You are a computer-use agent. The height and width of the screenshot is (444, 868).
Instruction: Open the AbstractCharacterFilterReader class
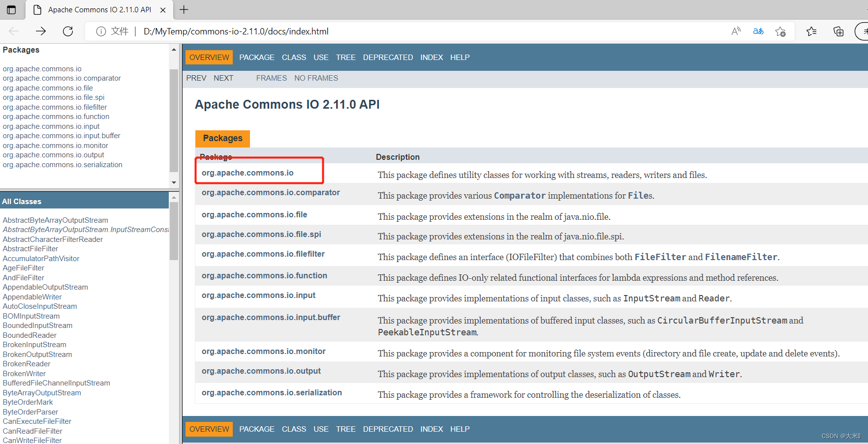pyautogui.click(x=53, y=239)
